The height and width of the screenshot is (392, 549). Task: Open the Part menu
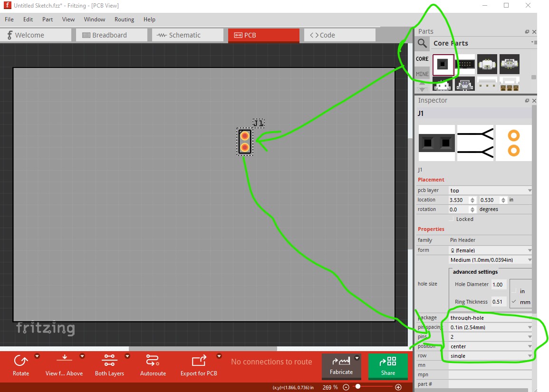[48, 19]
